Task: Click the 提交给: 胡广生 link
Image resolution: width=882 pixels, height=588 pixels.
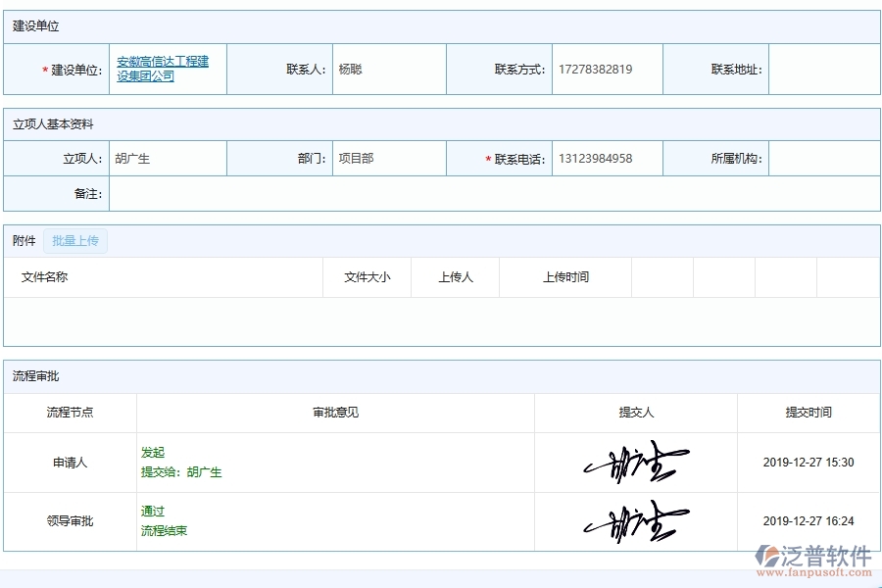Action: pyautogui.click(x=178, y=471)
